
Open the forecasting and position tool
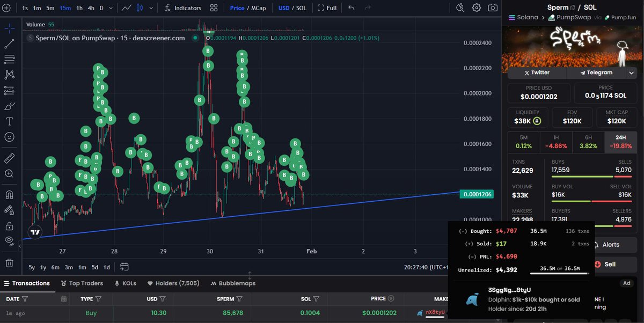tap(9, 91)
